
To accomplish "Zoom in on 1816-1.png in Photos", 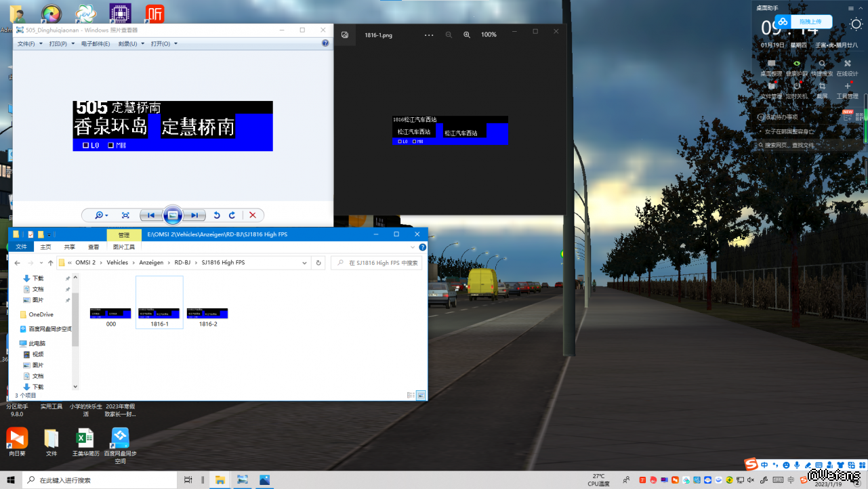I will [x=467, y=35].
